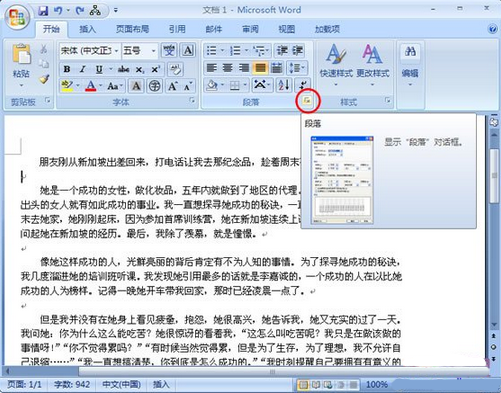Screen dimensions: 501x393
Task: Open Find binoculars in 编辑 group
Action: pyautogui.click(x=410, y=52)
